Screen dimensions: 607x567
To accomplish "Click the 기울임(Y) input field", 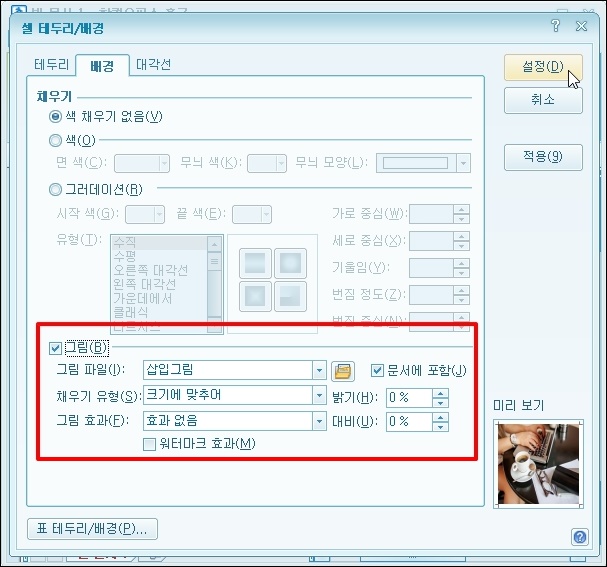I will pyautogui.click(x=431, y=268).
